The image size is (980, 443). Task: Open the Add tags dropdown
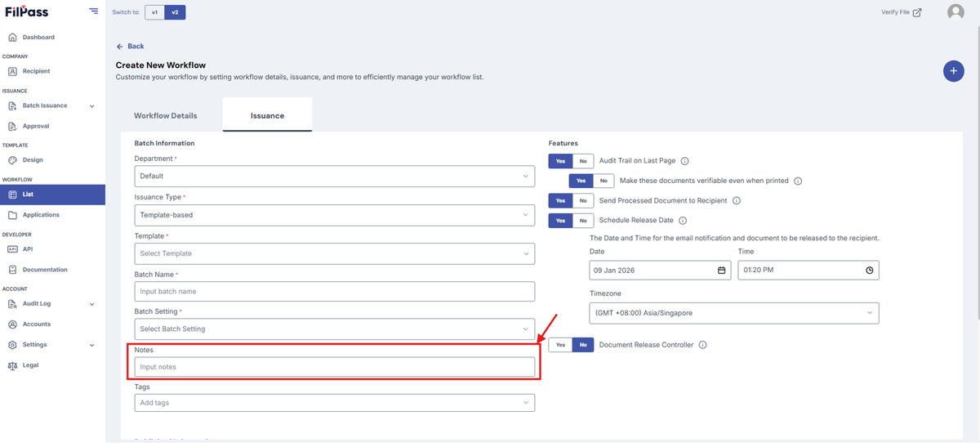tap(335, 403)
